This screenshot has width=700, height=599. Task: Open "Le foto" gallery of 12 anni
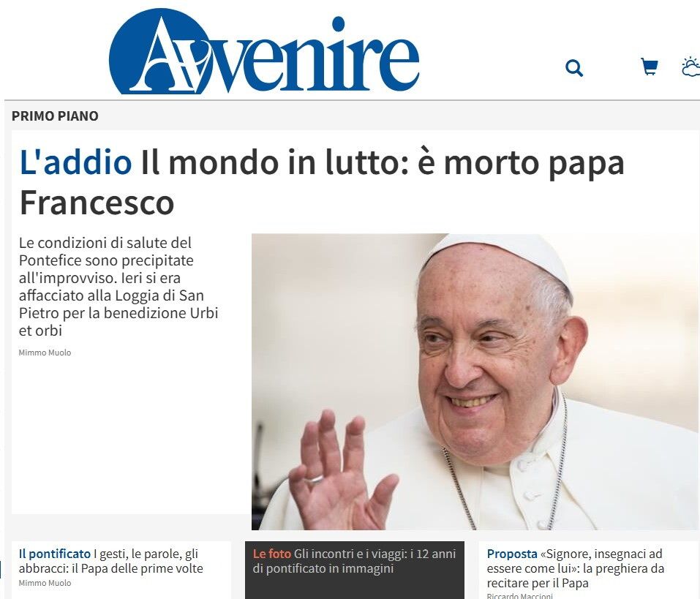click(x=354, y=561)
